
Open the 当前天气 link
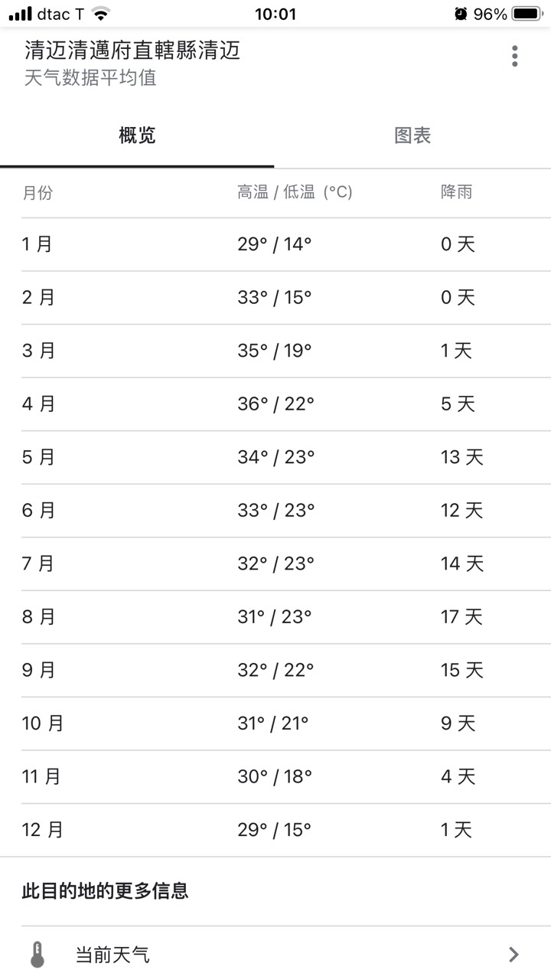click(275, 955)
